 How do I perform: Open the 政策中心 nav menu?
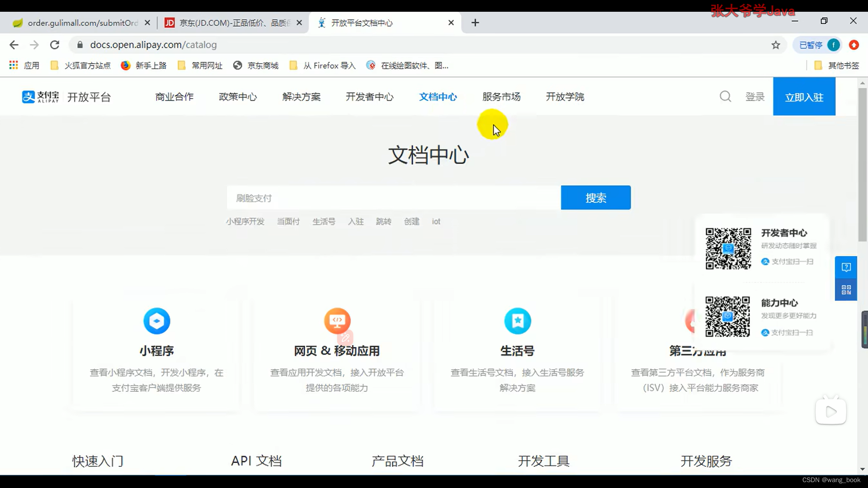point(238,97)
